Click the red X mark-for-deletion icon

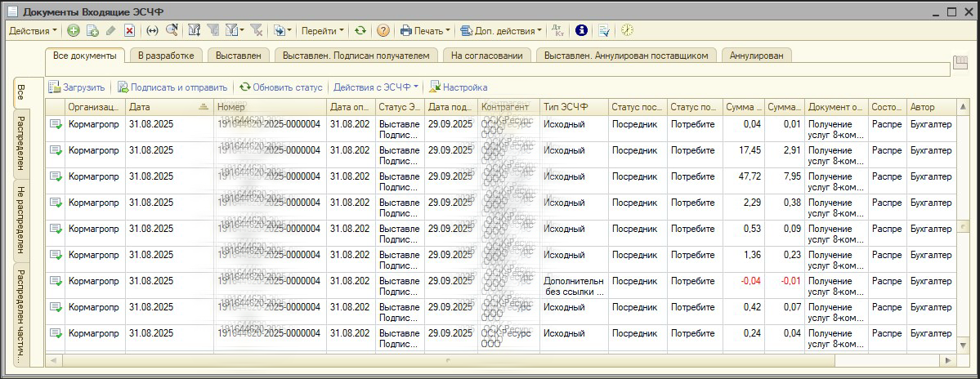pos(129,31)
